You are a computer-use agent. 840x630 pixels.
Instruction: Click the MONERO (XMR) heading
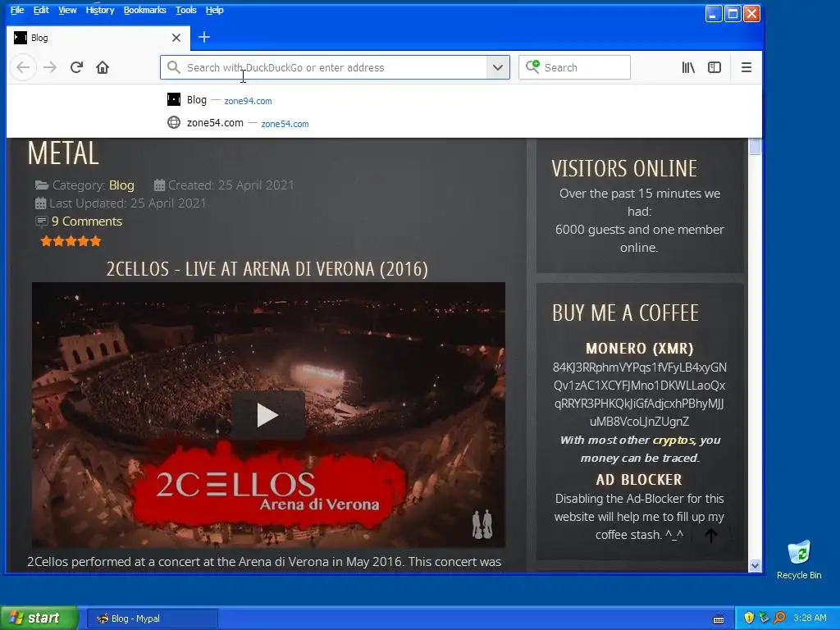click(x=640, y=348)
